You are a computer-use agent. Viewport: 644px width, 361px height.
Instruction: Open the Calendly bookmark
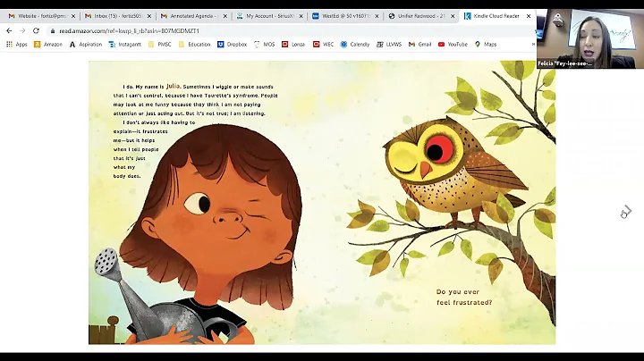point(355,45)
